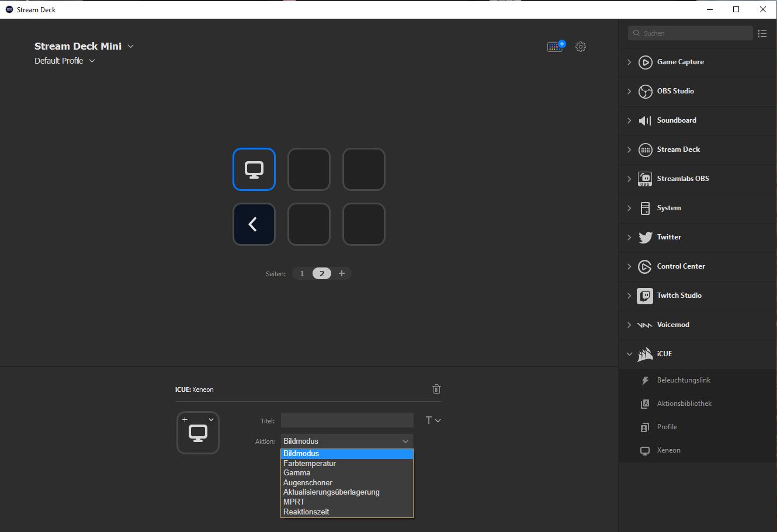Select empty key in bottom middle slot
Viewport: 777px width, 532px height.
[309, 224]
